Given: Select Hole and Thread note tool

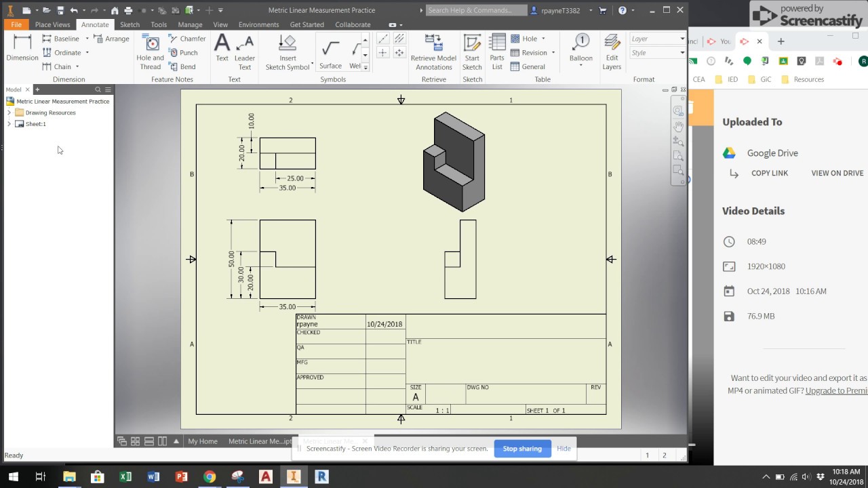Looking at the screenshot, I should click(x=150, y=53).
